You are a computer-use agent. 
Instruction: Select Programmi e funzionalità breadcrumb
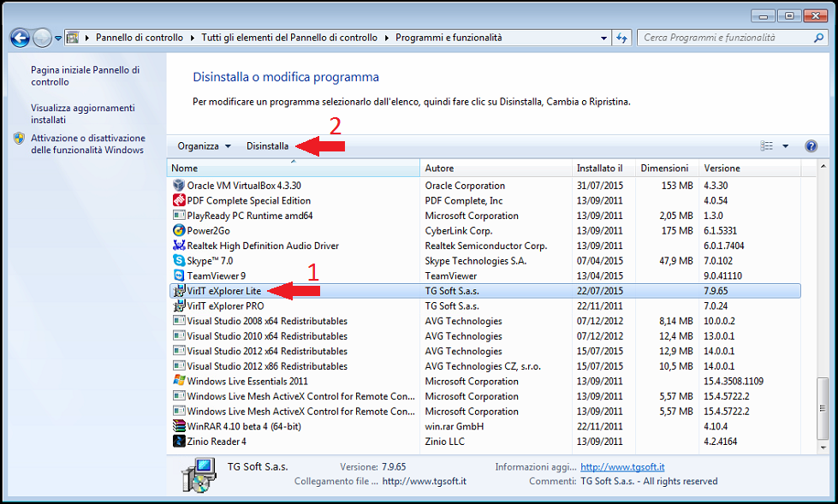[x=449, y=38]
